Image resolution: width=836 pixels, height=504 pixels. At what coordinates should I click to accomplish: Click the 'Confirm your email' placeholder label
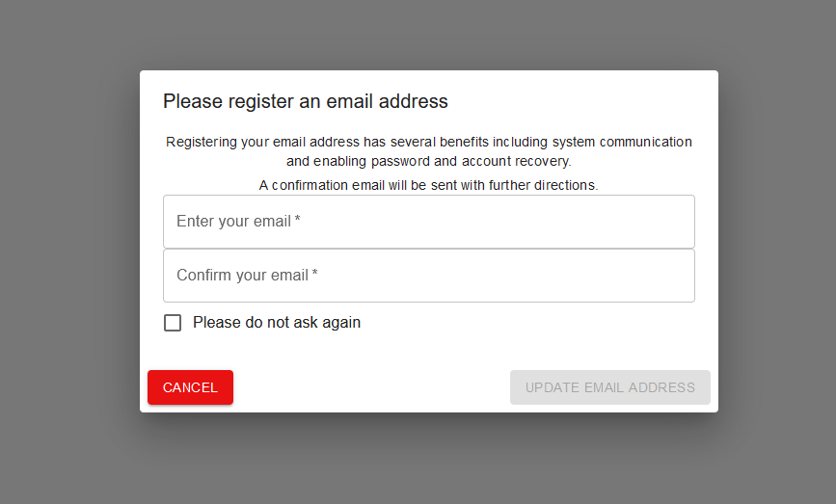point(242,276)
